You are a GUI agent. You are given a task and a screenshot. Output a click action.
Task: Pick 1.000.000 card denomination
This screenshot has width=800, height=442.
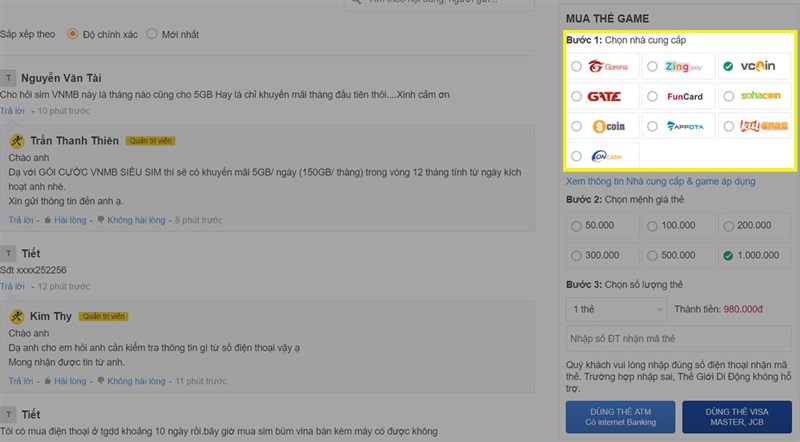(x=755, y=255)
